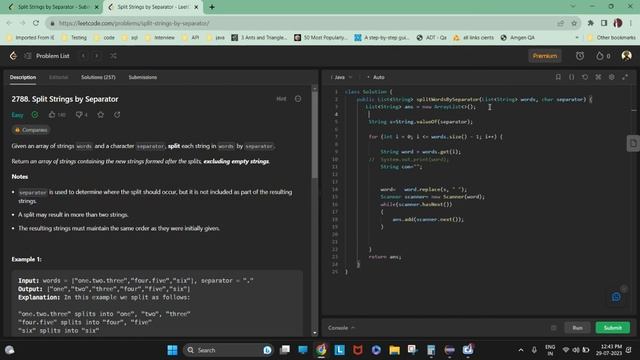Open the blue chat assistant icon
The image size is (640, 360).
pos(616,297)
